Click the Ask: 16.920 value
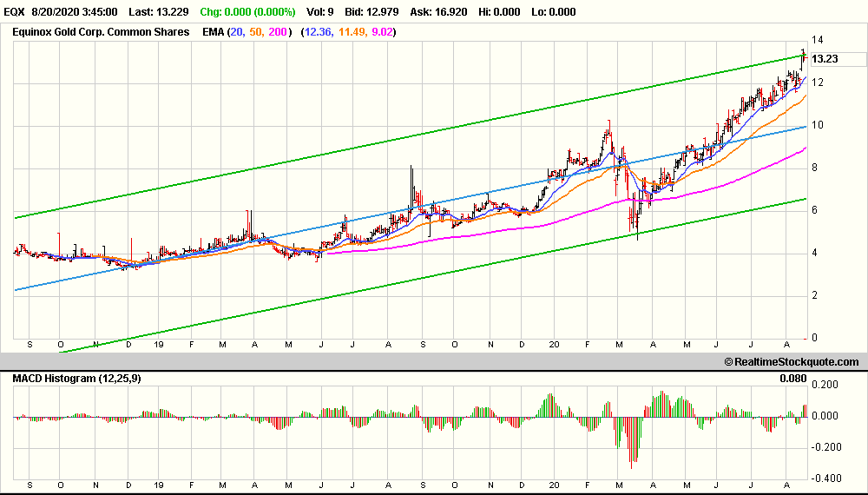868x495 pixels. tap(438, 11)
